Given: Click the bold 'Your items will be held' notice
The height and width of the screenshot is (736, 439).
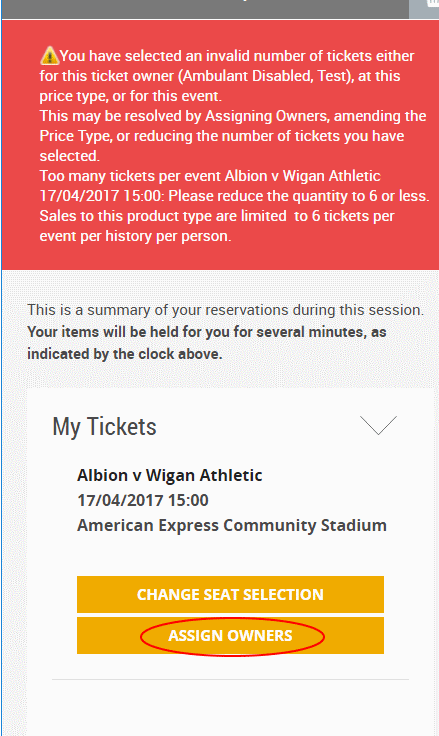Looking at the screenshot, I should point(207,332).
